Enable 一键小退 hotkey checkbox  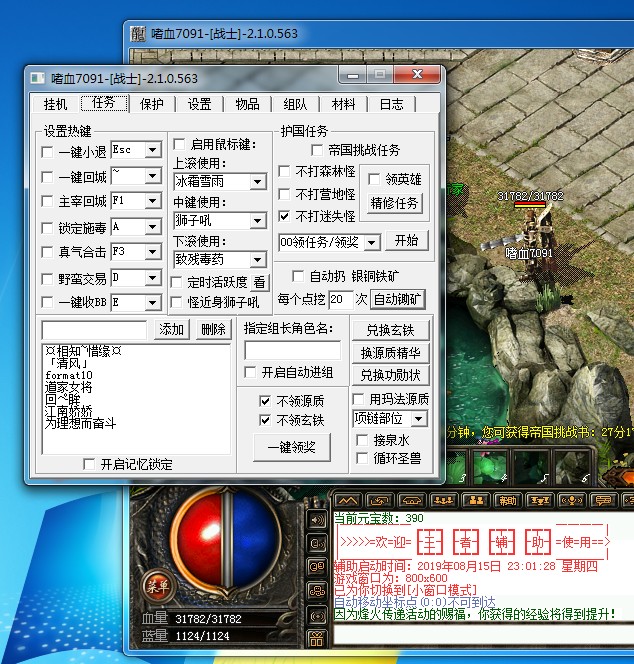(47, 152)
